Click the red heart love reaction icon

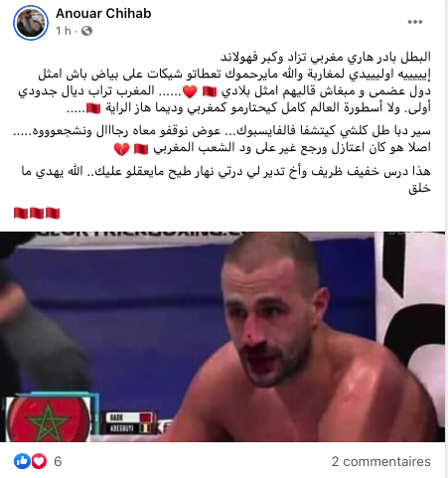tap(39, 461)
